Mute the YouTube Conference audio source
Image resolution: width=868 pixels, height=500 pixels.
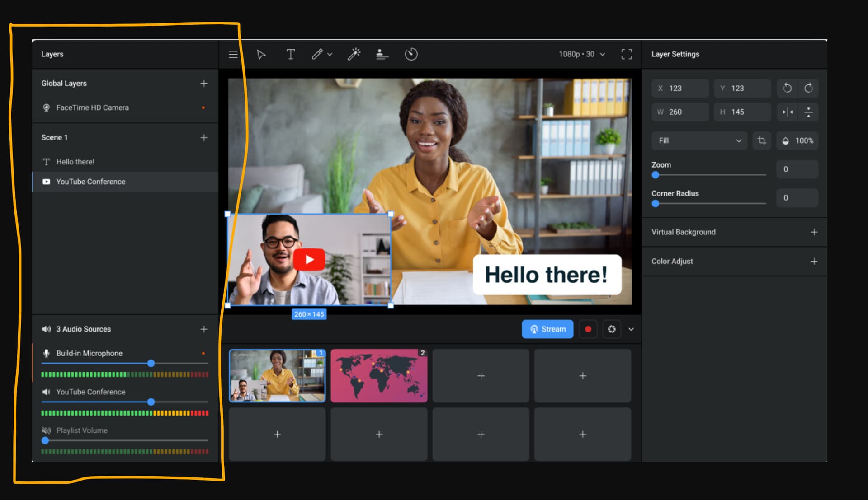coord(46,392)
